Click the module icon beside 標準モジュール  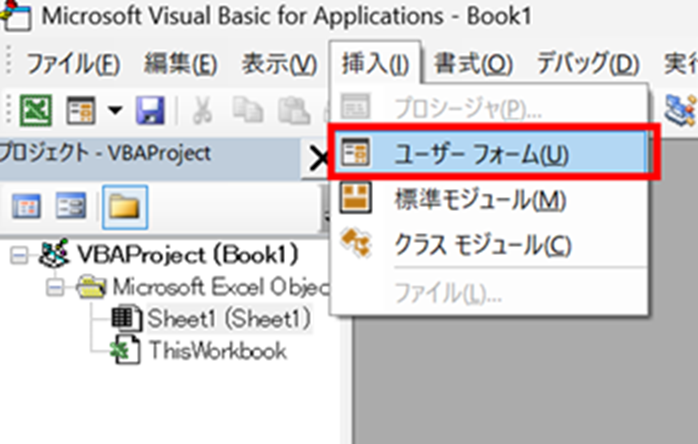355,198
